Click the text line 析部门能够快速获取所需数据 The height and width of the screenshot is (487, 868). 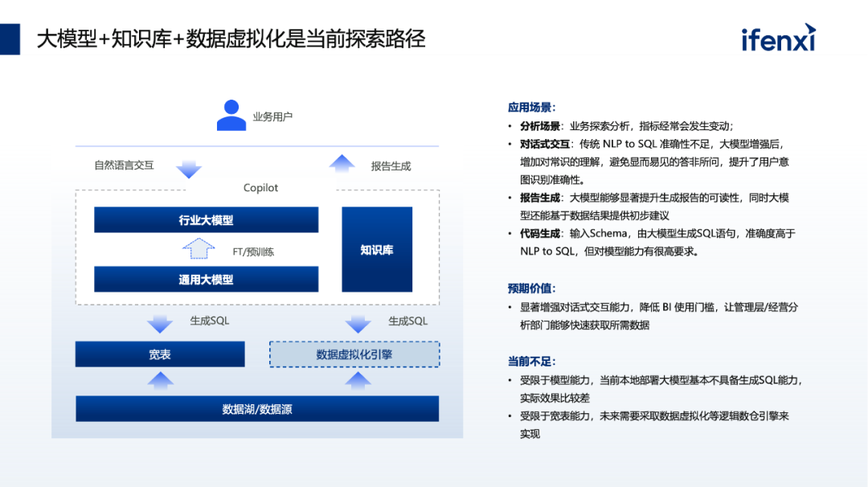[x=584, y=325]
